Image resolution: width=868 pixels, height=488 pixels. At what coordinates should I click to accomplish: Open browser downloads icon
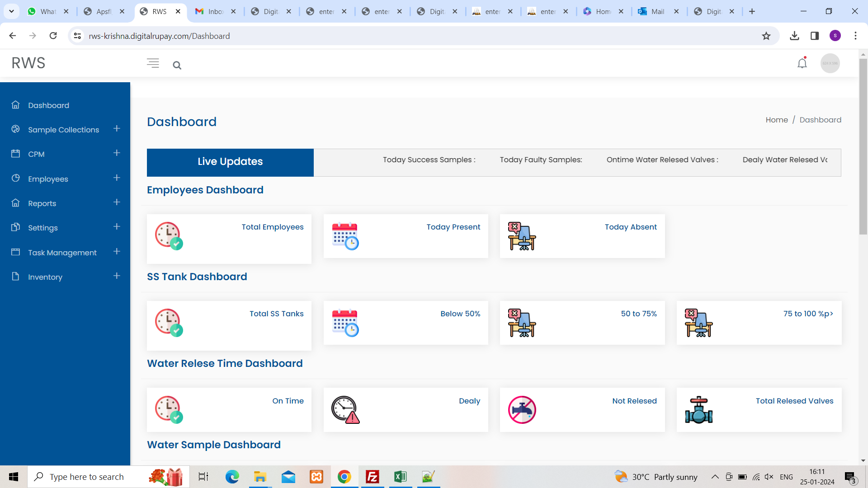click(794, 36)
